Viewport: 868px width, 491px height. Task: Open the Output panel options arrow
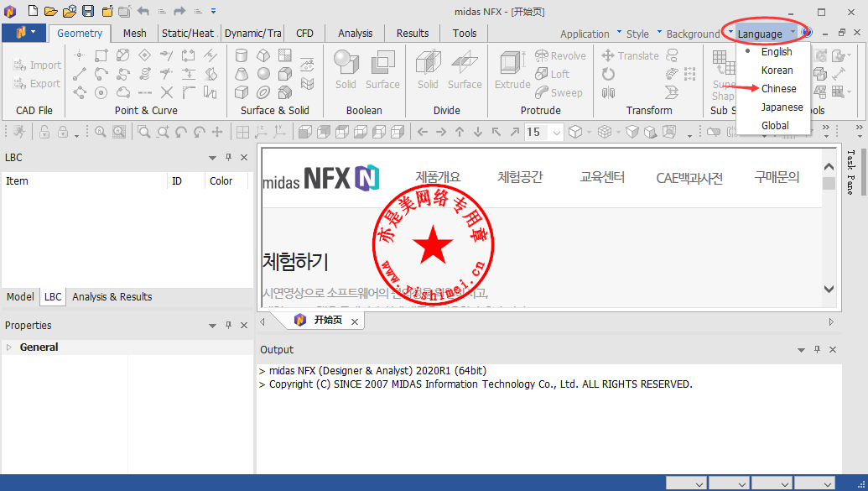pos(801,350)
